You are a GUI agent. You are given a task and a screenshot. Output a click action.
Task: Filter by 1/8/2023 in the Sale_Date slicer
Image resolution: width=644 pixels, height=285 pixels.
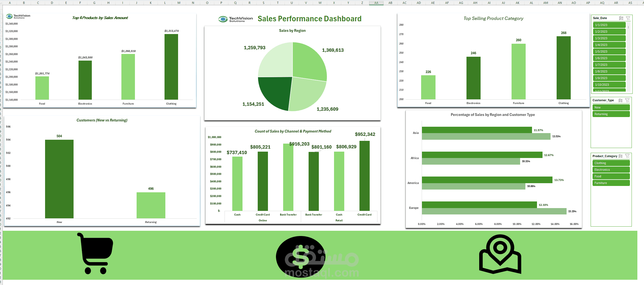tap(609, 71)
